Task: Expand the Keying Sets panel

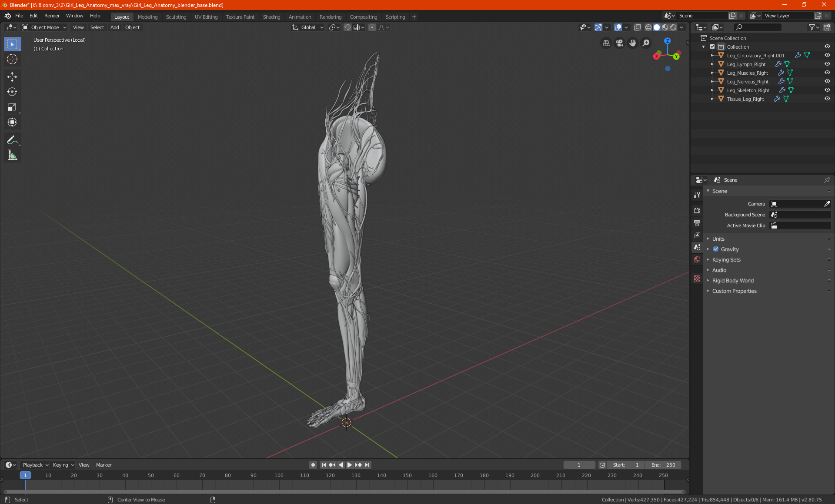Action: (x=726, y=260)
